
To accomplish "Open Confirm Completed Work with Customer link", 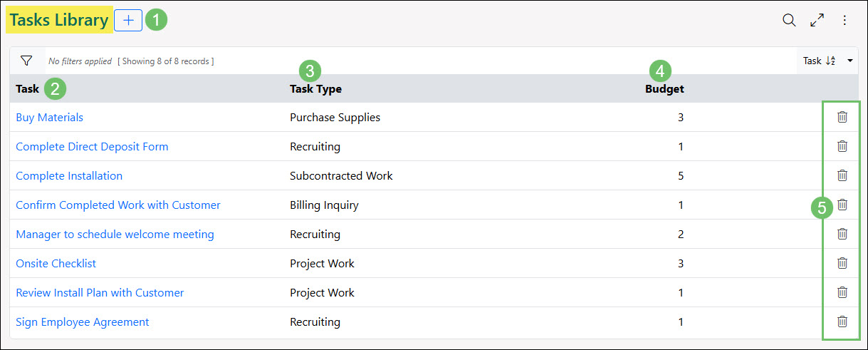I will pos(118,205).
